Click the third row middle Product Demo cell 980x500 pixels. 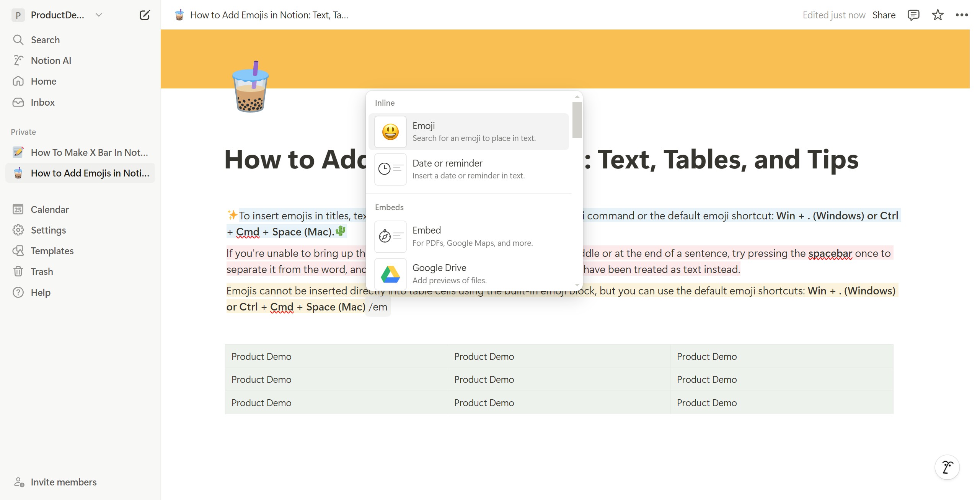click(x=559, y=403)
